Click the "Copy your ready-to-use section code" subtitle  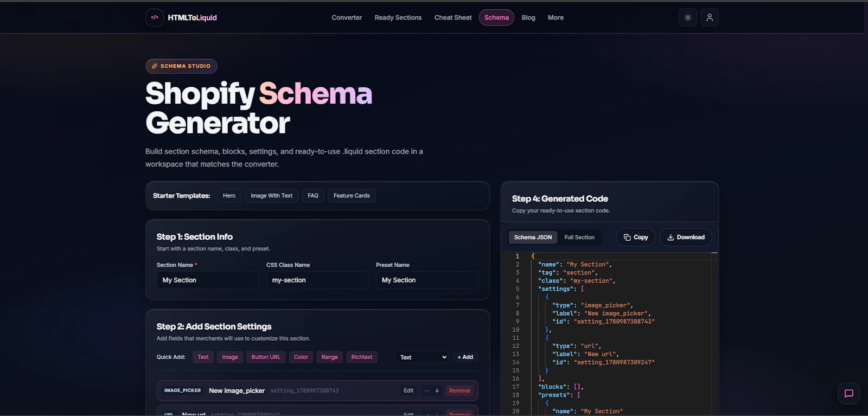click(561, 210)
